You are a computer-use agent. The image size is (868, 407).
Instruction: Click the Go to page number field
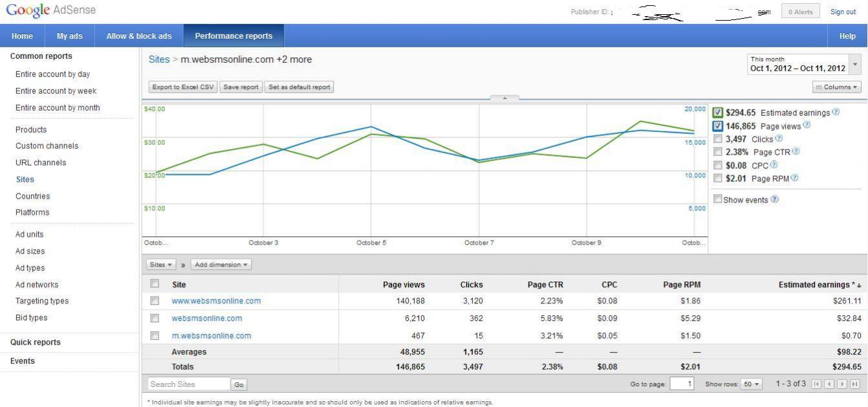point(682,384)
